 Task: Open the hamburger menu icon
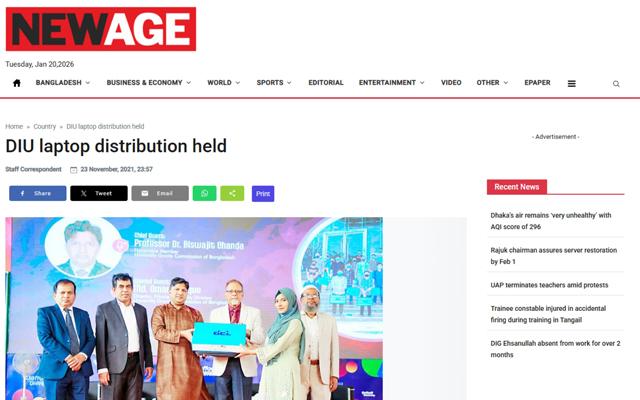tap(571, 84)
